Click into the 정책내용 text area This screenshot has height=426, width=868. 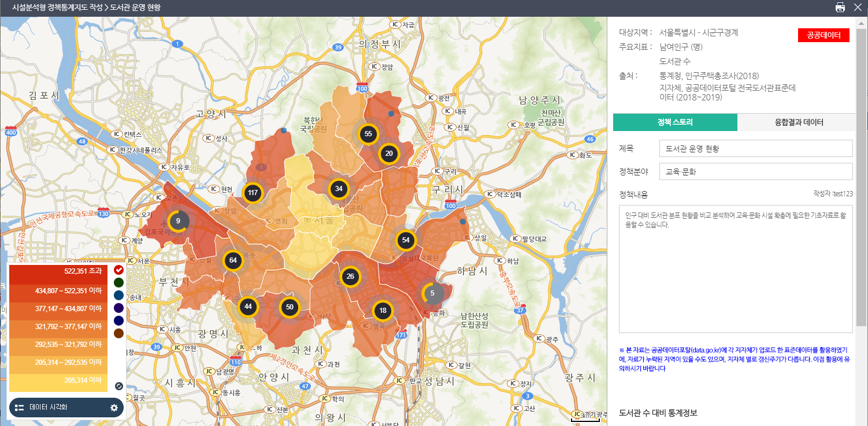[735, 268]
